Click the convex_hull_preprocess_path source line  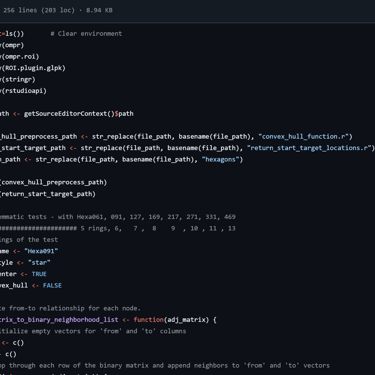point(53,182)
